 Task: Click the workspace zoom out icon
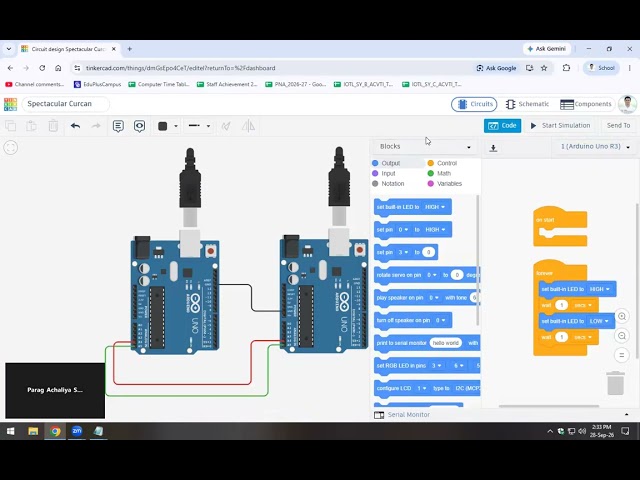(x=622, y=336)
